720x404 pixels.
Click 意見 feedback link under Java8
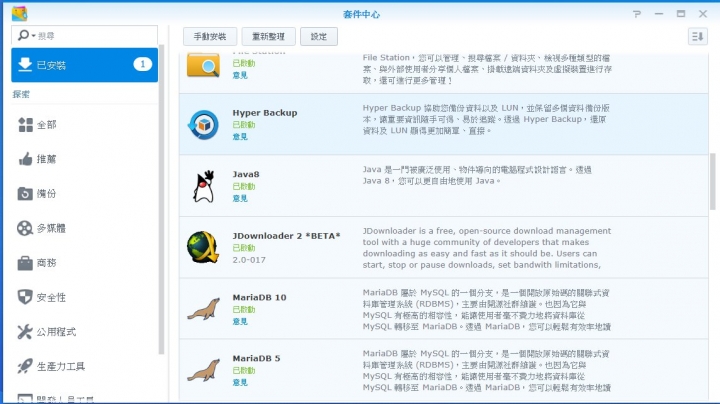pyautogui.click(x=240, y=198)
